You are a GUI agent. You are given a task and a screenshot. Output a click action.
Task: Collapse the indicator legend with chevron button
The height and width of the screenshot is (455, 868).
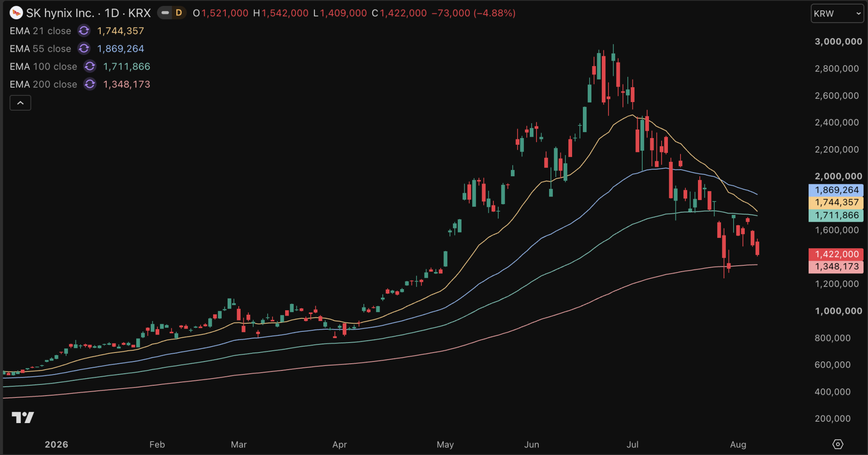tap(20, 103)
